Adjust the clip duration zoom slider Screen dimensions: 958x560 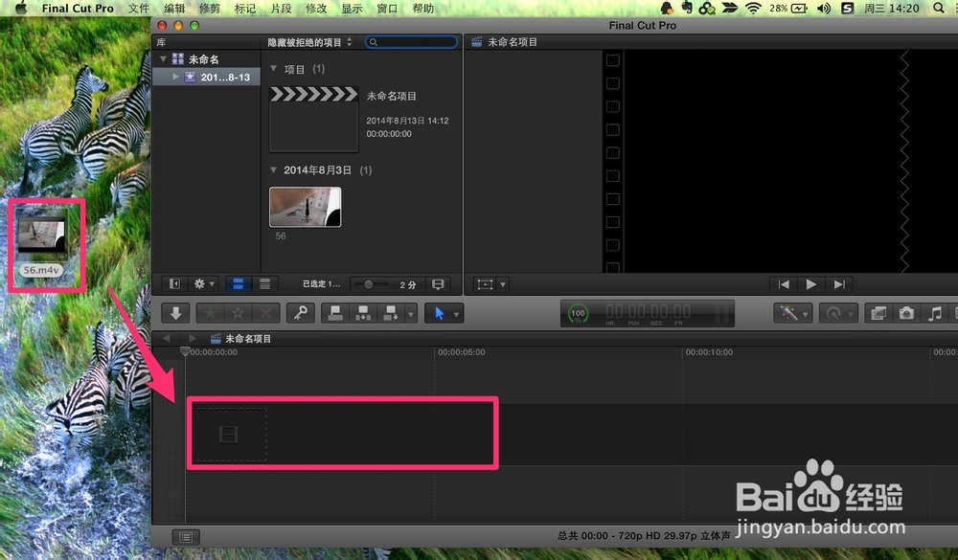pos(369,284)
